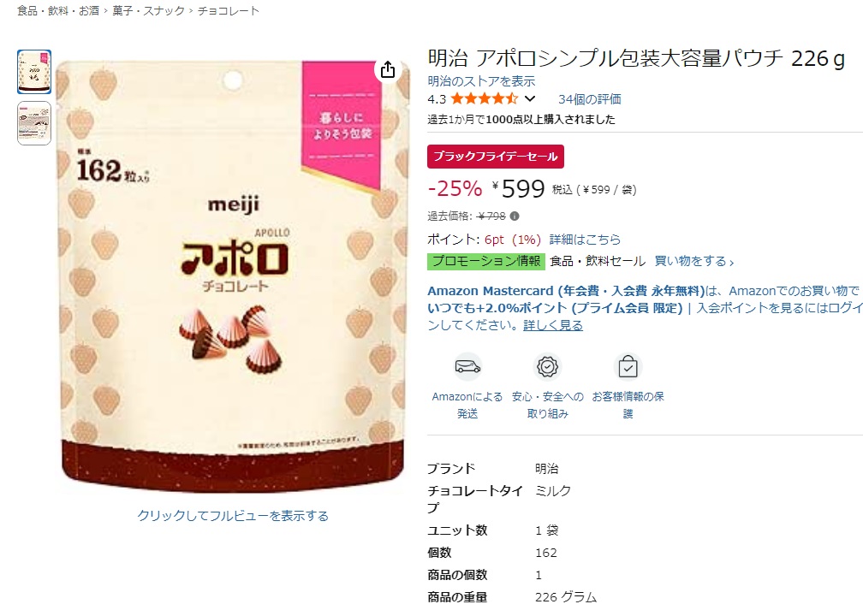Viewport: 863px width, 616px height.
Task: Select the first product thumbnail
Action: (34, 72)
